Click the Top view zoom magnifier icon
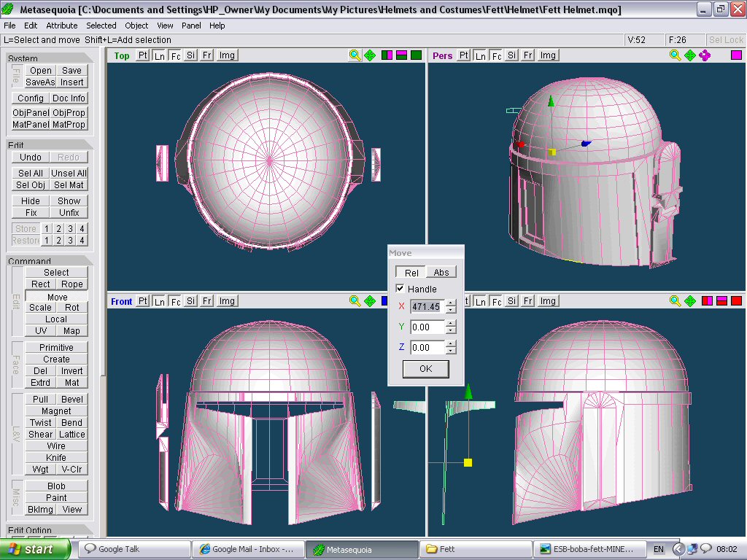This screenshot has width=747, height=560. [x=355, y=55]
